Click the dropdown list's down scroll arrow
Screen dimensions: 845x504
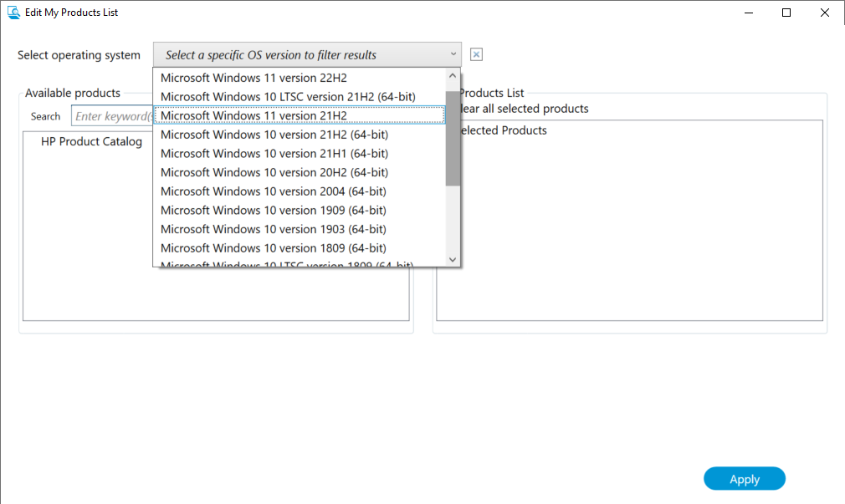coord(453,259)
